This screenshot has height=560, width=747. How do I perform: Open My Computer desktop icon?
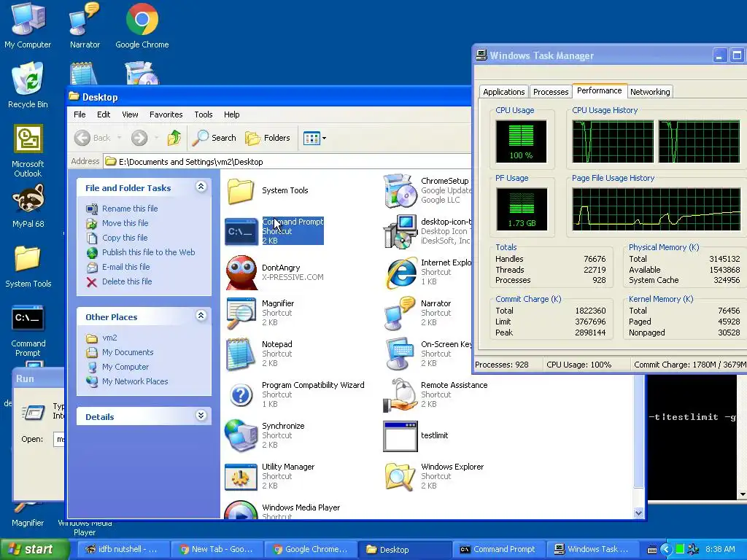coord(28,25)
